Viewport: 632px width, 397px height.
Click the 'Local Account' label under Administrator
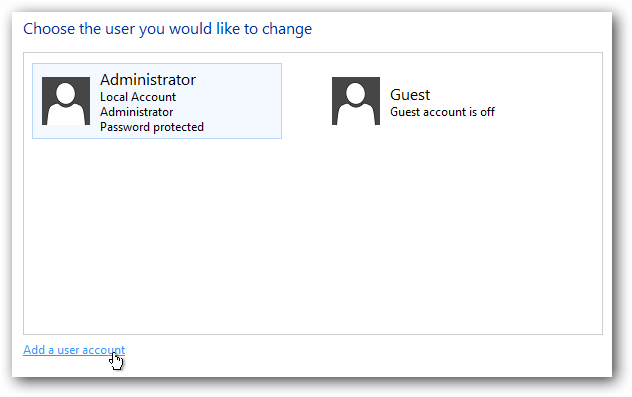pyautogui.click(x=138, y=97)
